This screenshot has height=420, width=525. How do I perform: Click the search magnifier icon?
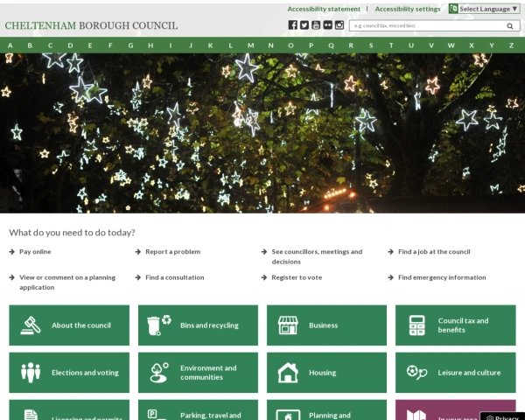pos(510,25)
